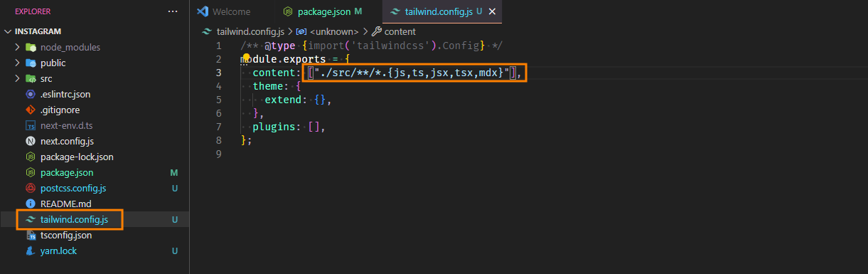This screenshot has width=868, height=274.
Task: Click the 'theme' key on line 4
Action: point(267,86)
